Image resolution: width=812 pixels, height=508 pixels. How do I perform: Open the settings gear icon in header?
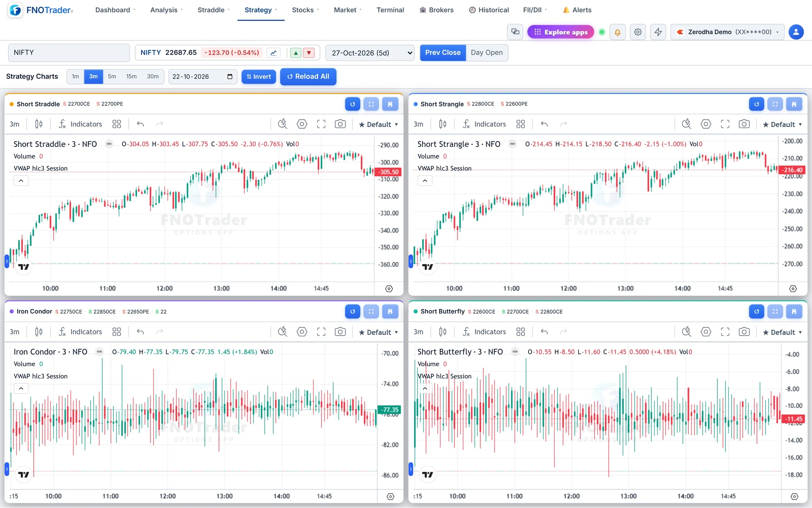[x=638, y=32]
